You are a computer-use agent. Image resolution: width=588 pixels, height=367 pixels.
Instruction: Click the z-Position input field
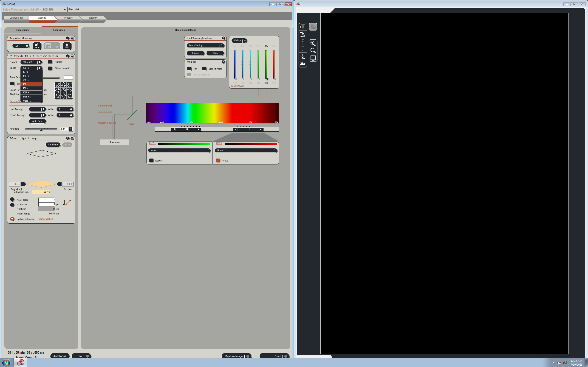tap(41, 192)
